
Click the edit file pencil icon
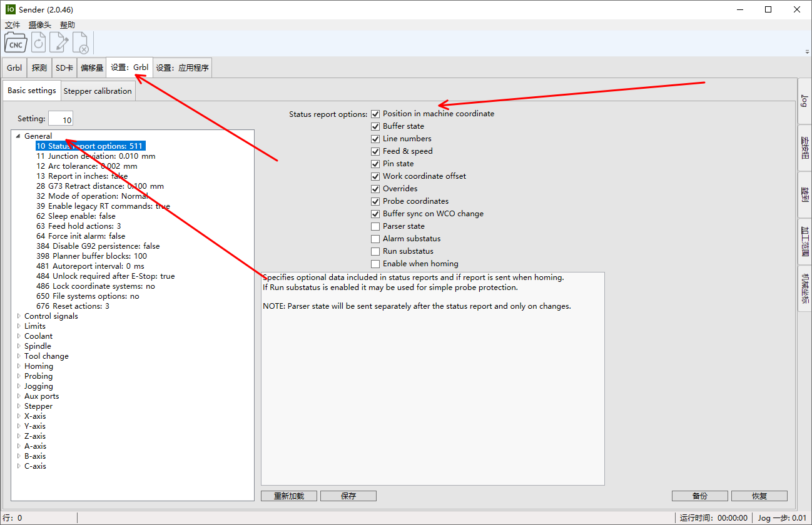click(x=60, y=43)
